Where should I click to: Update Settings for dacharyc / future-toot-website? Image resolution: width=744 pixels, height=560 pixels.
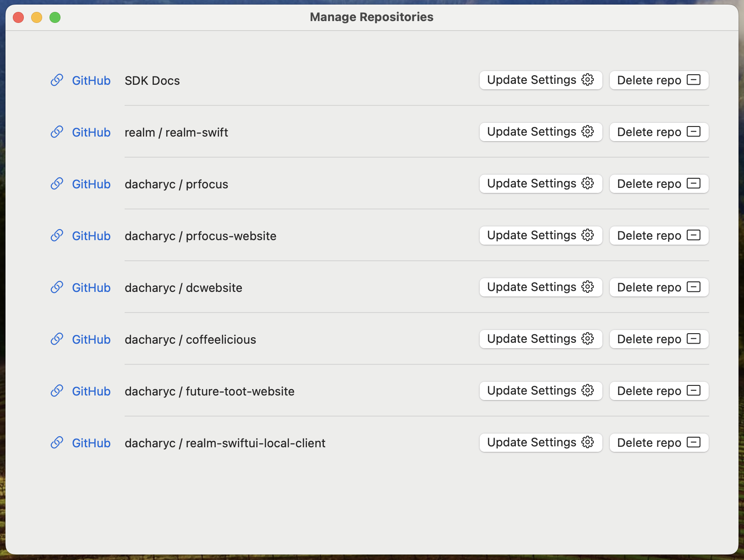[541, 391]
